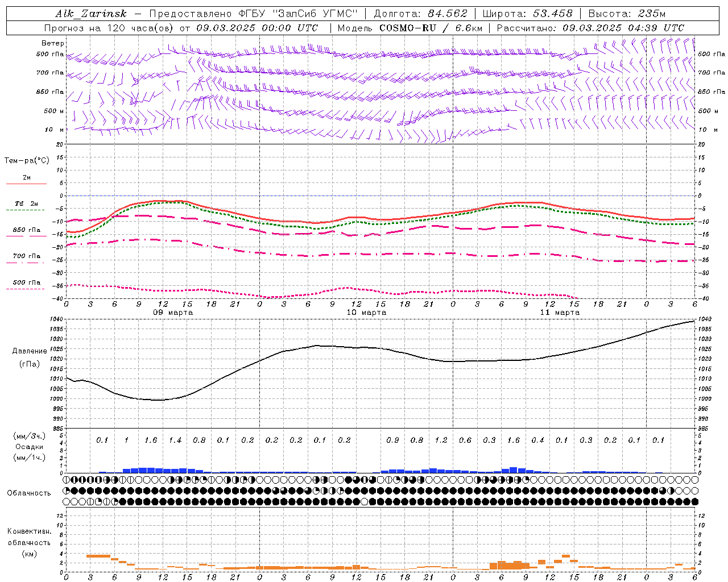
Task: Click the "Осадки" precipitation label
Action: [x=30, y=447]
